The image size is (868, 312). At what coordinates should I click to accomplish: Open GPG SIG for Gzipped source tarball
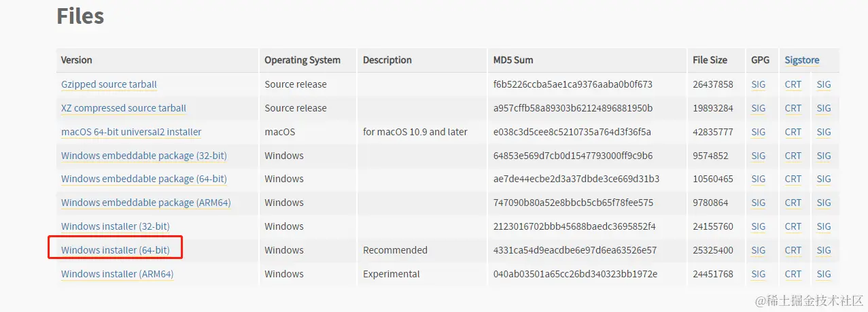[758, 85]
